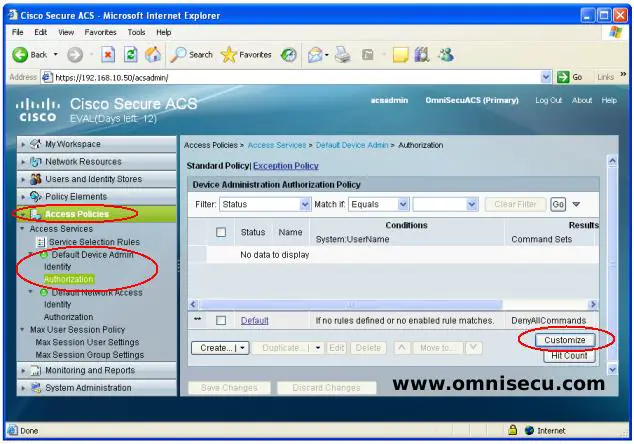
Task: Click the Network Resources sidebar icon
Action: (36, 162)
